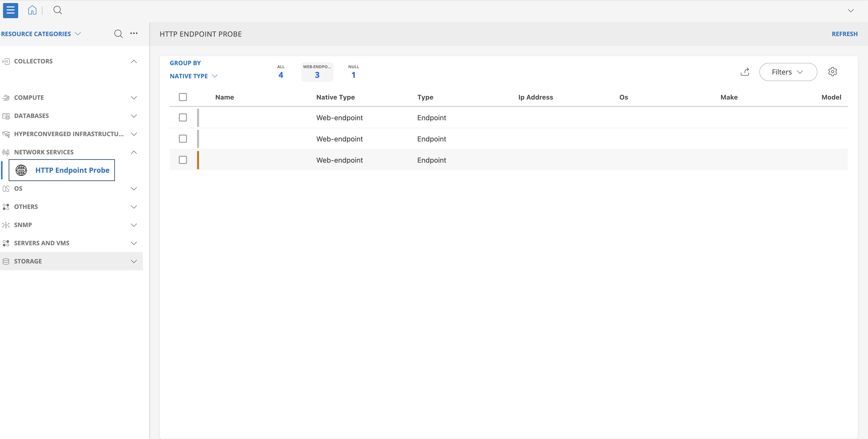Collapse the Network Services chevron

click(134, 152)
